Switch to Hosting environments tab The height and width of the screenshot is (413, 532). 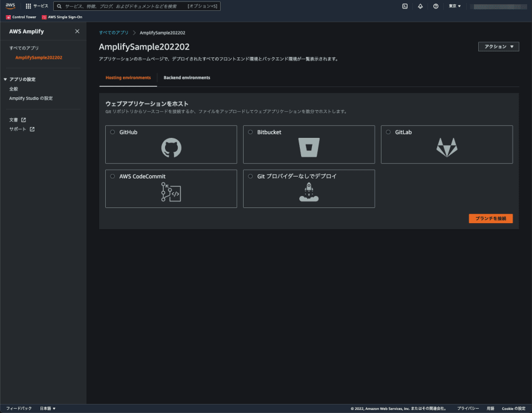point(128,78)
